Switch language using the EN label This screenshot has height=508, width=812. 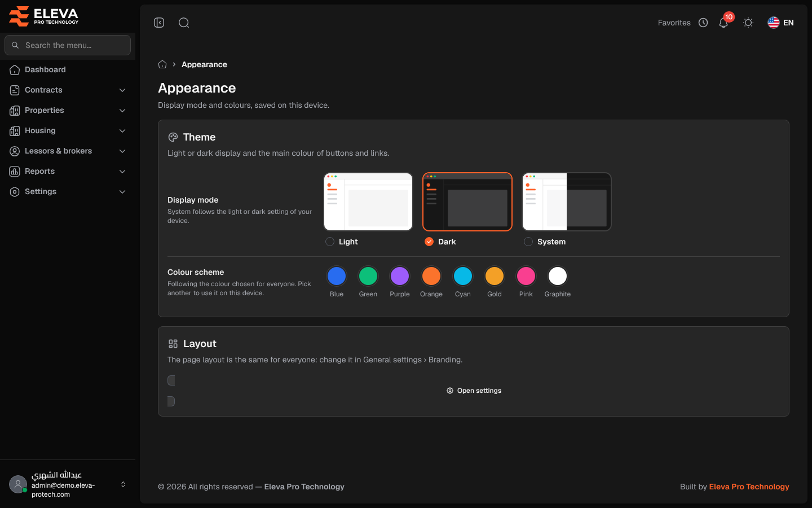(788, 23)
